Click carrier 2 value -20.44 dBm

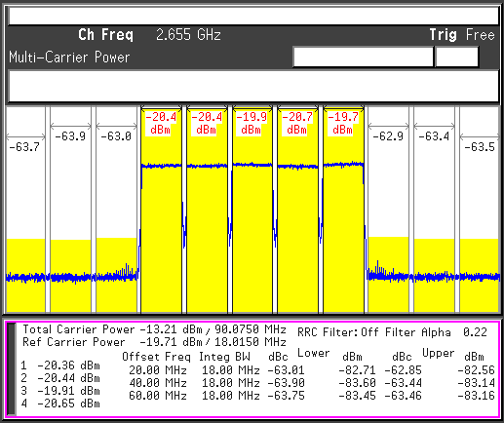(68, 378)
